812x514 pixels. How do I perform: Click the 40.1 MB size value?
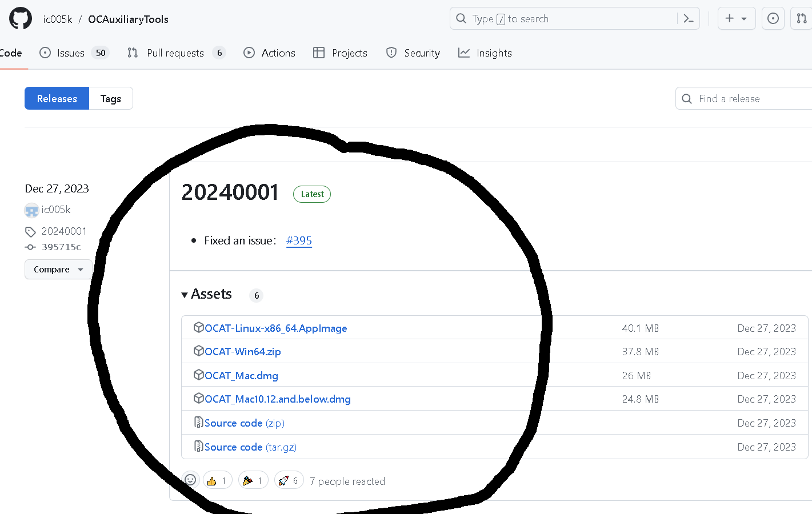(x=641, y=328)
